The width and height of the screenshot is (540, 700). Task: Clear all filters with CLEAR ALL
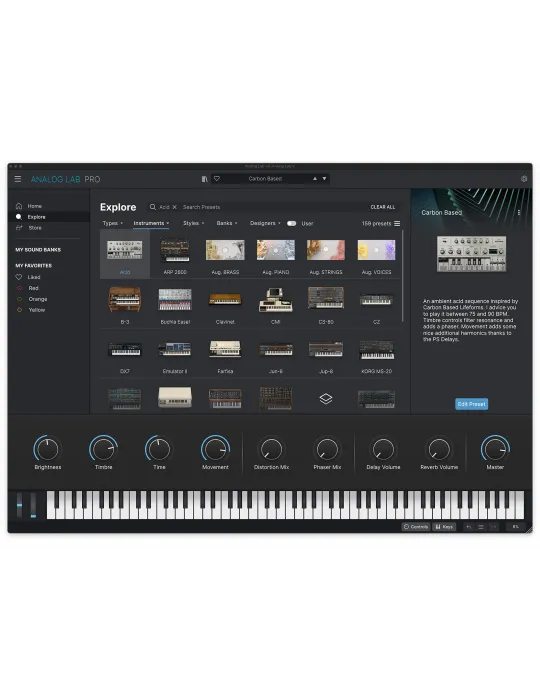pos(382,207)
